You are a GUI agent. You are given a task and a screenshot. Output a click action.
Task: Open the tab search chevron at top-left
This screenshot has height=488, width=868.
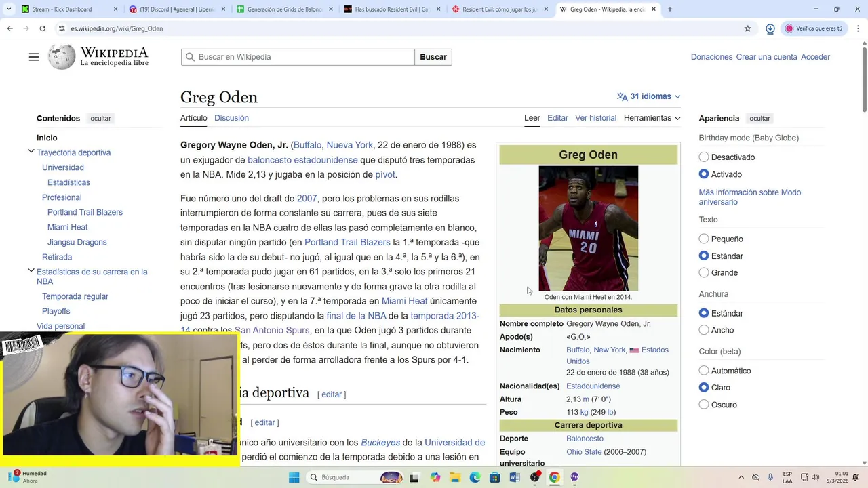[x=8, y=9]
